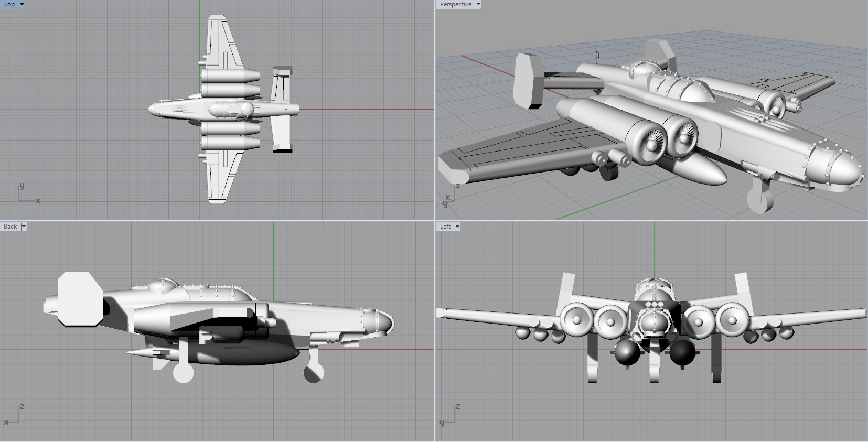868x442 pixels.
Task: Click the Left viewport title label
Action: 445,227
